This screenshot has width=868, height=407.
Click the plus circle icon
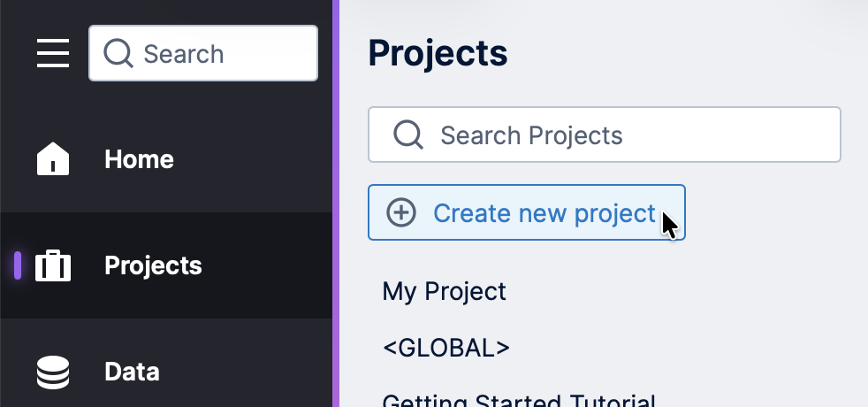(401, 213)
